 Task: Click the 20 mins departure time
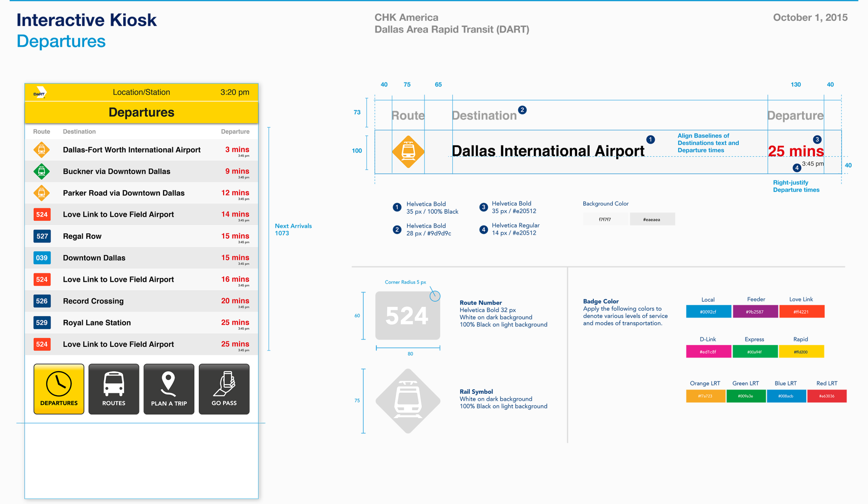tap(235, 301)
